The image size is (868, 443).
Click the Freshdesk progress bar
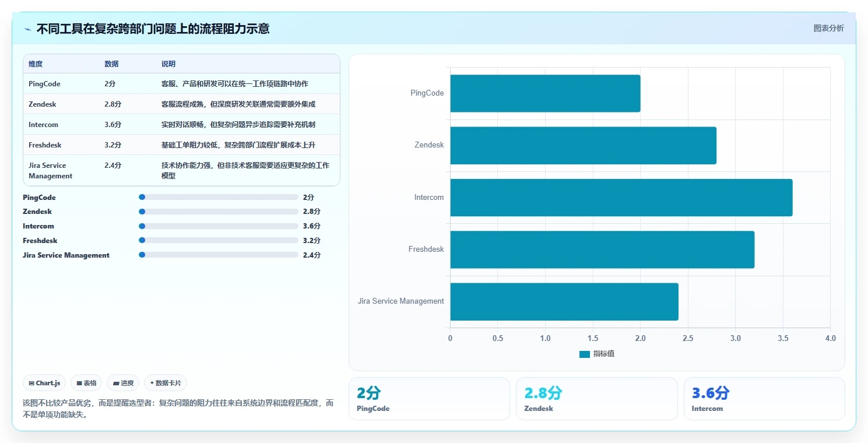[x=219, y=240]
